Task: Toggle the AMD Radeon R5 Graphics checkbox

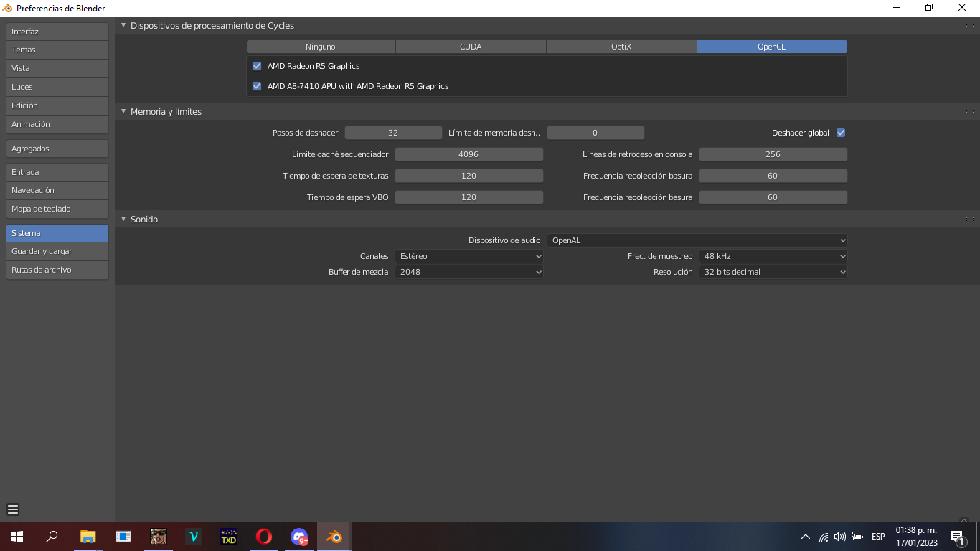Action: coord(257,66)
